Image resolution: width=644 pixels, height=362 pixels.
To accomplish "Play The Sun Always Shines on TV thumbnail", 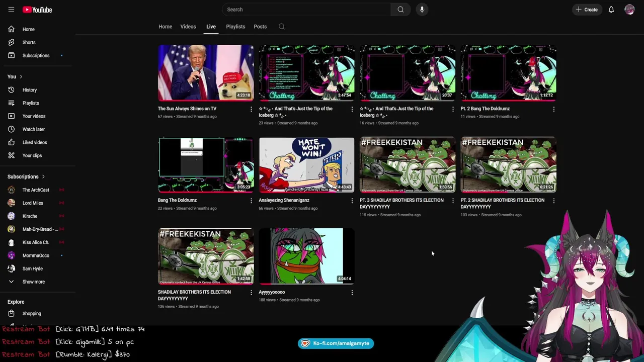I will pos(206,73).
